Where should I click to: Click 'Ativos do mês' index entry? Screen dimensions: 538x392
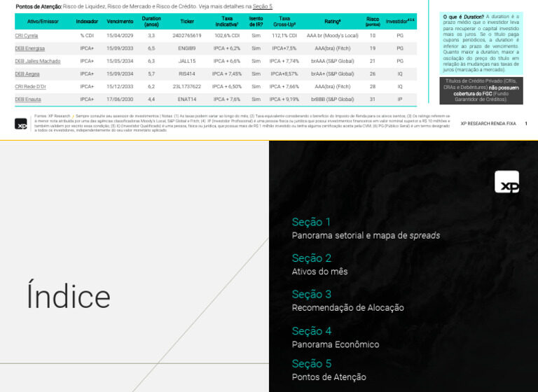click(x=319, y=272)
